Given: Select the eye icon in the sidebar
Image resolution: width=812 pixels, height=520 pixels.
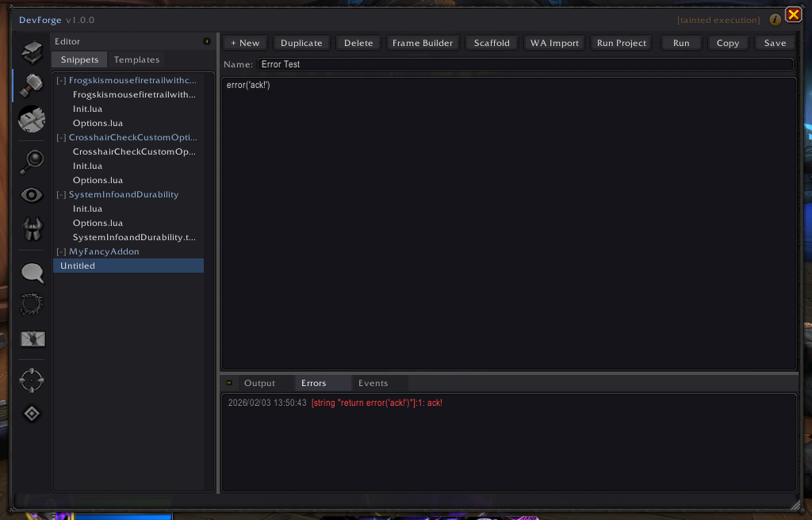Looking at the screenshot, I should click(31, 194).
